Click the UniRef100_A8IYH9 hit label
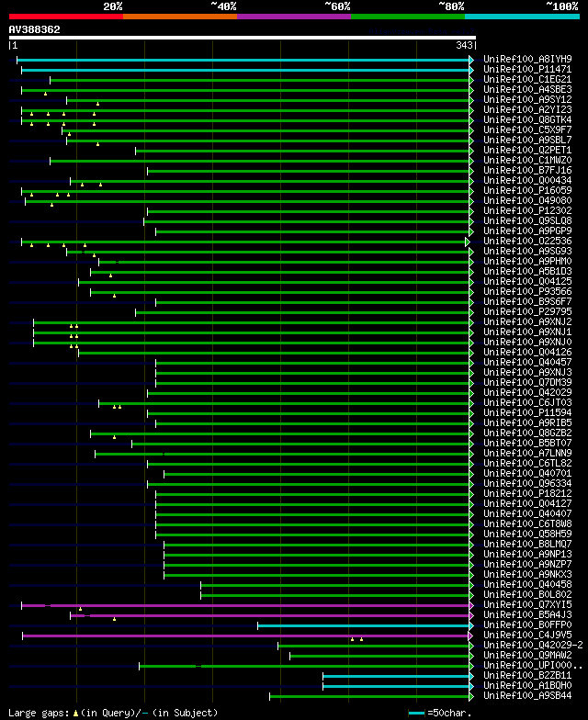This screenshot has height=720, width=588. [527, 59]
